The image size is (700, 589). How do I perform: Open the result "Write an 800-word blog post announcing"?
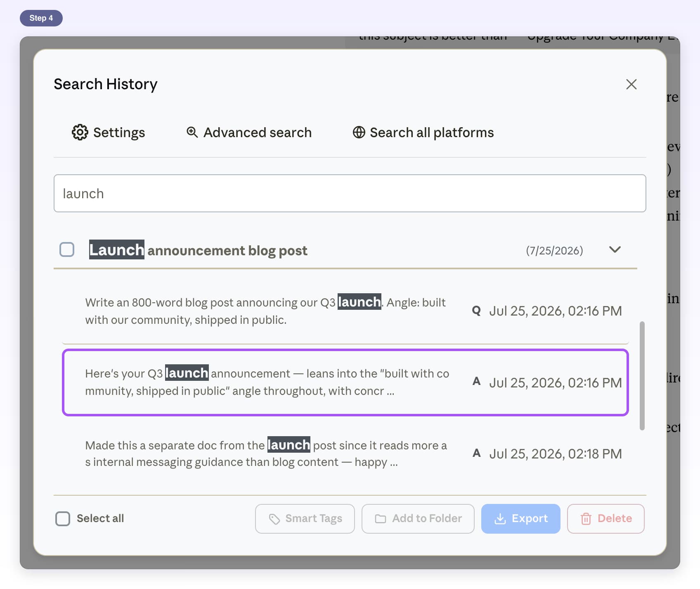pos(345,311)
